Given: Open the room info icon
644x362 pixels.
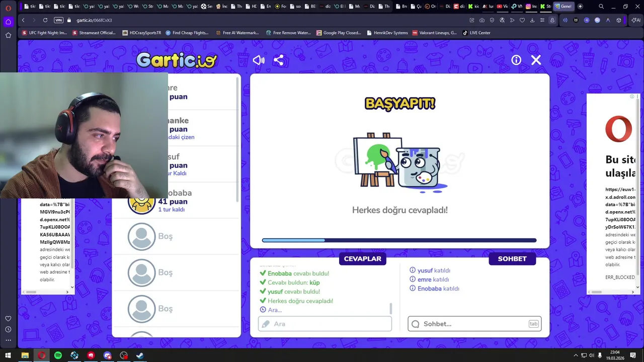Looking at the screenshot, I should [x=516, y=60].
